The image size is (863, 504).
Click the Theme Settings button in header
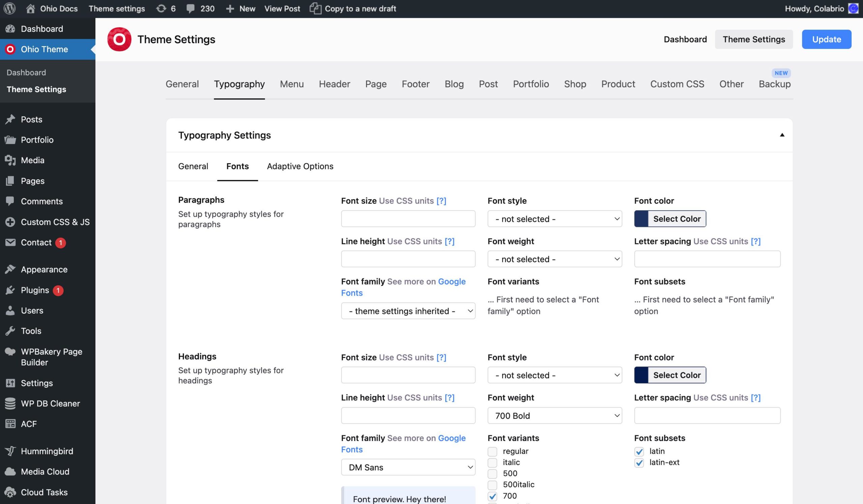754,39
